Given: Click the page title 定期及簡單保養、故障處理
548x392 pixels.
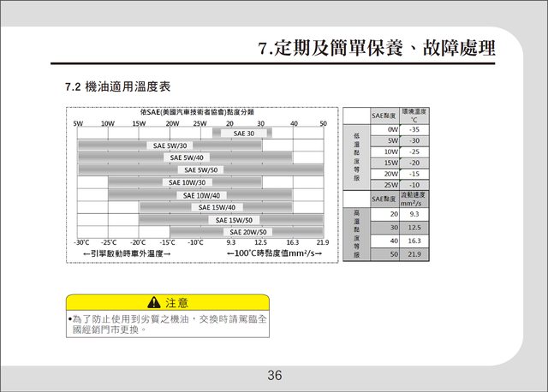Looking at the screenshot, I should (x=377, y=49).
